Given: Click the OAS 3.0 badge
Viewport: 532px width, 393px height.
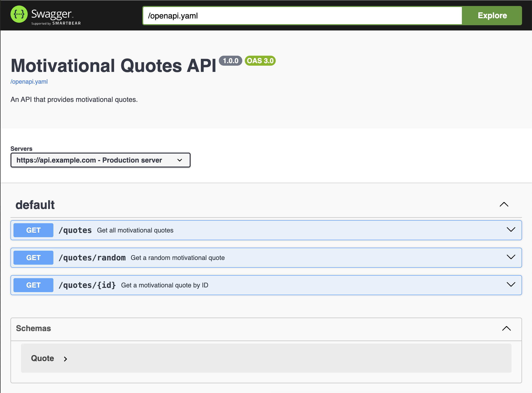Looking at the screenshot, I should click(x=260, y=61).
